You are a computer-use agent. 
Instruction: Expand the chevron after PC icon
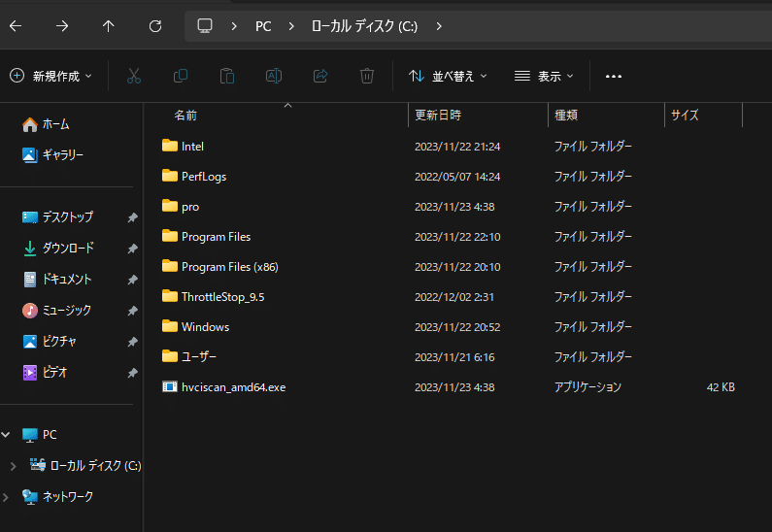[x=234, y=26]
